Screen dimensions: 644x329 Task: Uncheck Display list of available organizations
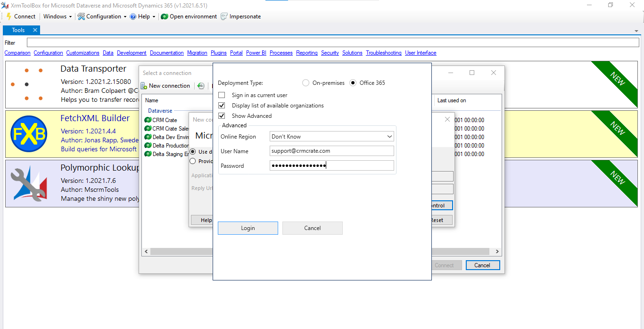(x=222, y=105)
